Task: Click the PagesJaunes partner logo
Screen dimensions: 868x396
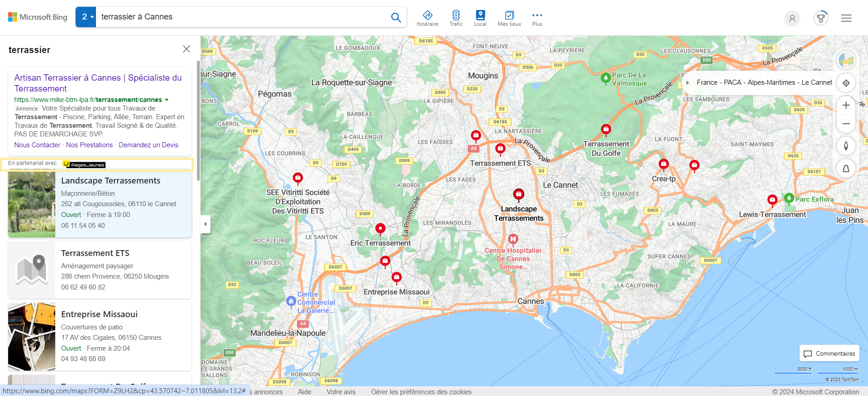Action: click(84, 164)
